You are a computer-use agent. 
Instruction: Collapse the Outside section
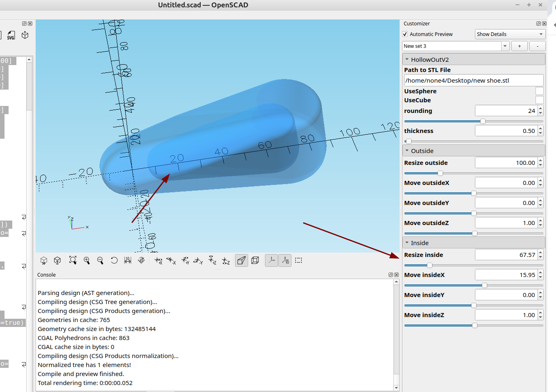(407, 151)
